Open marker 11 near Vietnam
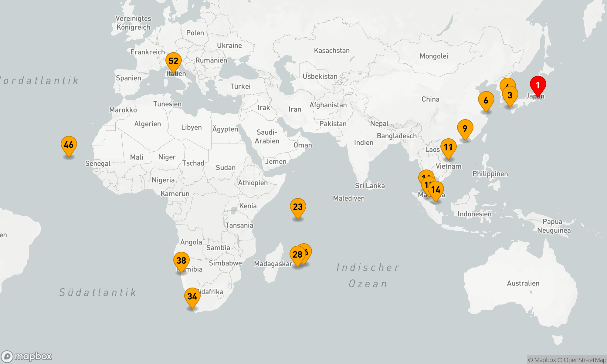 pos(448,147)
